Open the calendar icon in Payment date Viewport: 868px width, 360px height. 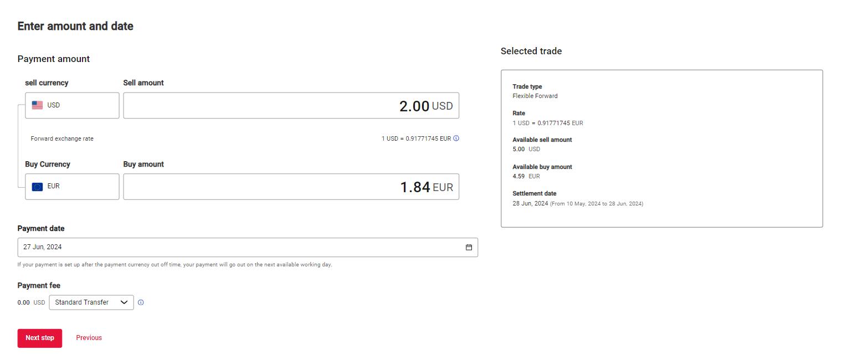(x=469, y=248)
